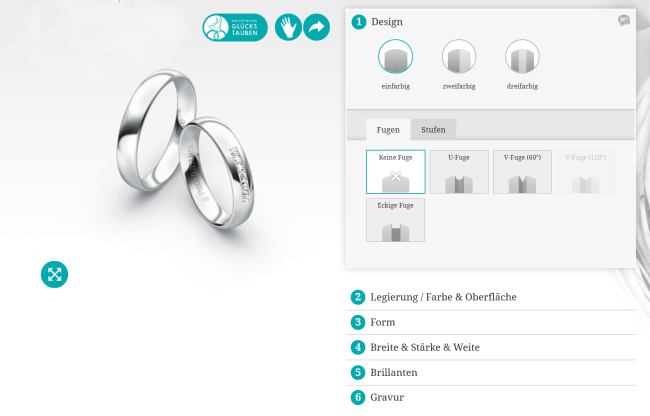Viewport: 650px width, 416px height.
Task: Open the Brillanten section
Action: pyautogui.click(x=393, y=372)
